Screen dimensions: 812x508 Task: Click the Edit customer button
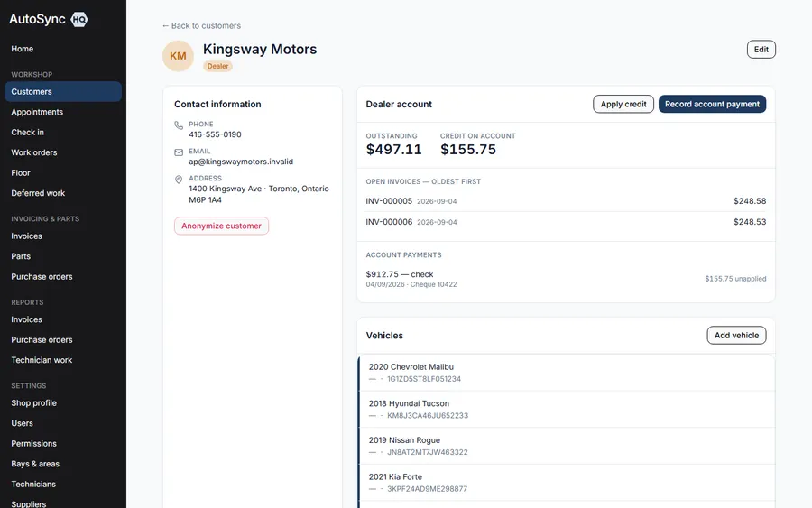click(761, 50)
